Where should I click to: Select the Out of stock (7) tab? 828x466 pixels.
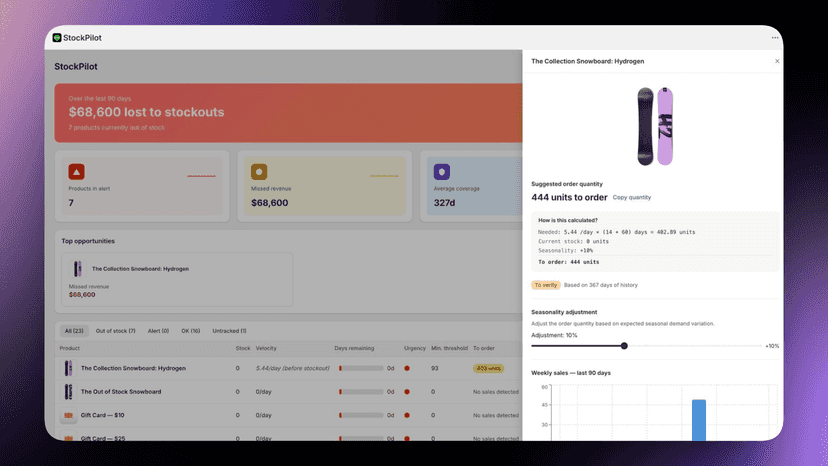(x=115, y=331)
